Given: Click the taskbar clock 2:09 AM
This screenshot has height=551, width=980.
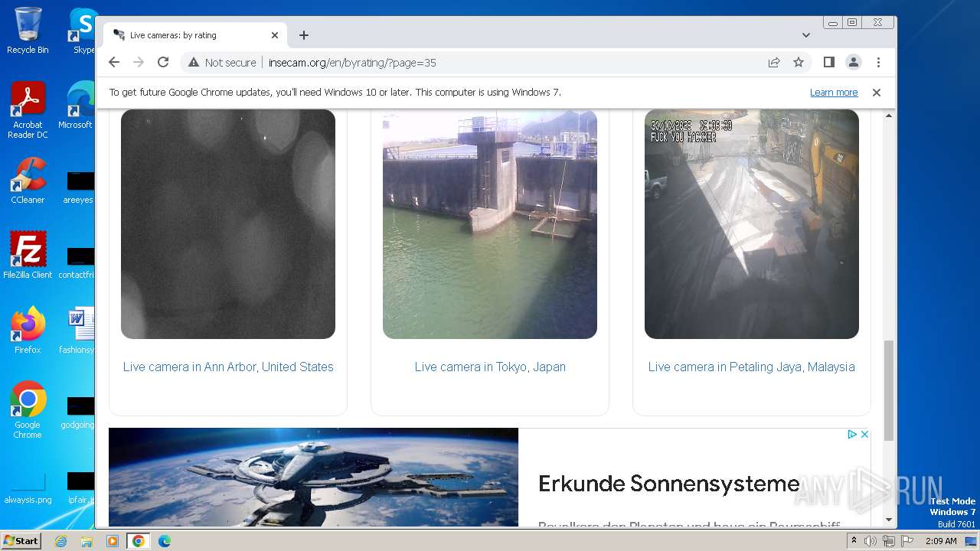Looking at the screenshot, I should pos(941,541).
